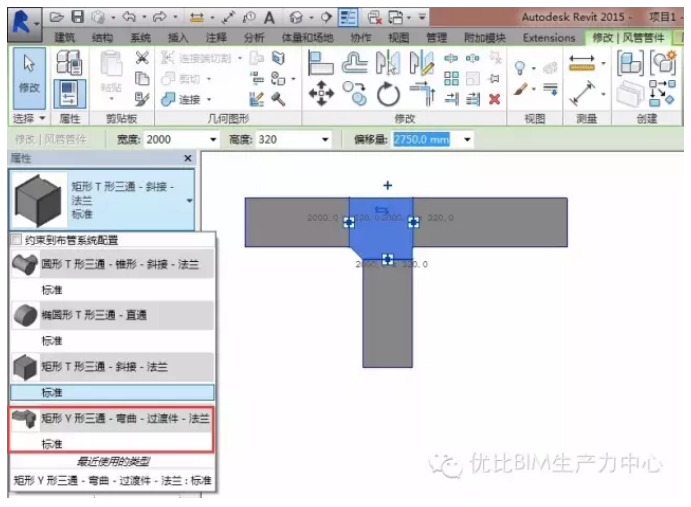This screenshot has width=691, height=507.
Task: Select 矩形 Y 形三通 弯曲 过渡件 法兰 standard type
Action: tap(112, 443)
